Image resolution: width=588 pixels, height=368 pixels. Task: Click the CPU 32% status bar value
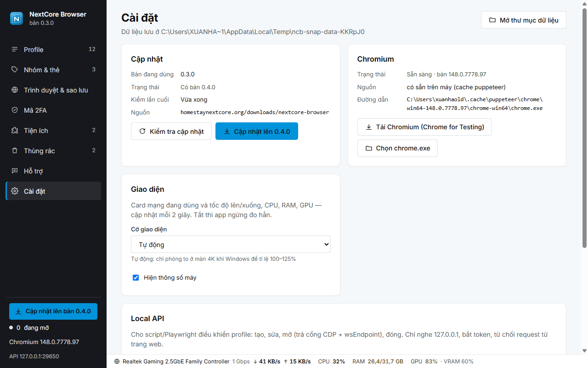click(x=331, y=362)
